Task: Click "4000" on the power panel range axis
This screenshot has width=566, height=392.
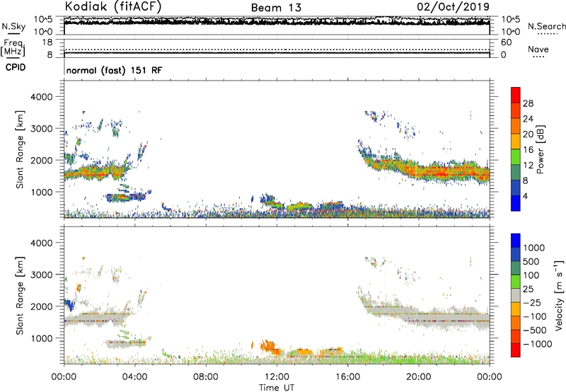Action: (x=42, y=97)
